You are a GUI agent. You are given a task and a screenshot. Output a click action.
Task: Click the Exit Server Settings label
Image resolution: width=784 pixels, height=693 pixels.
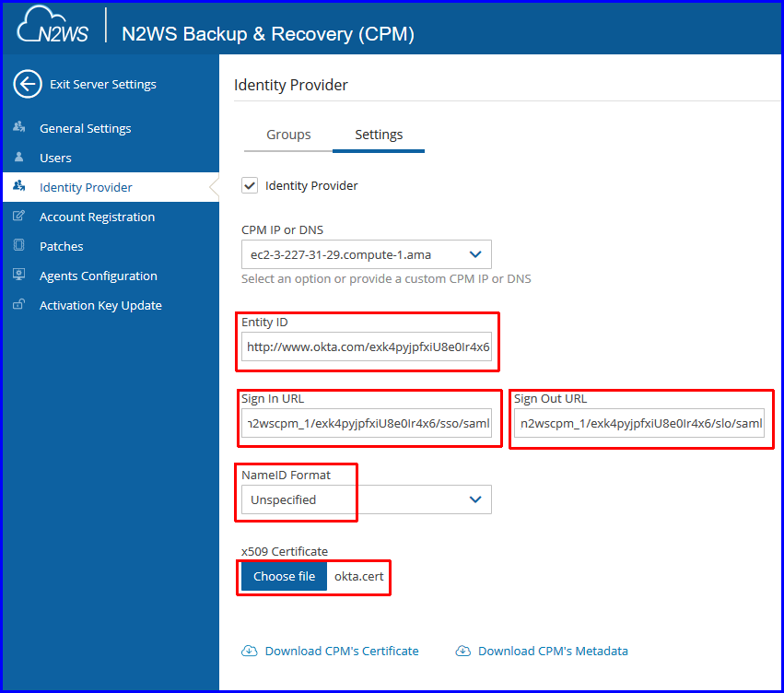[103, 84]
